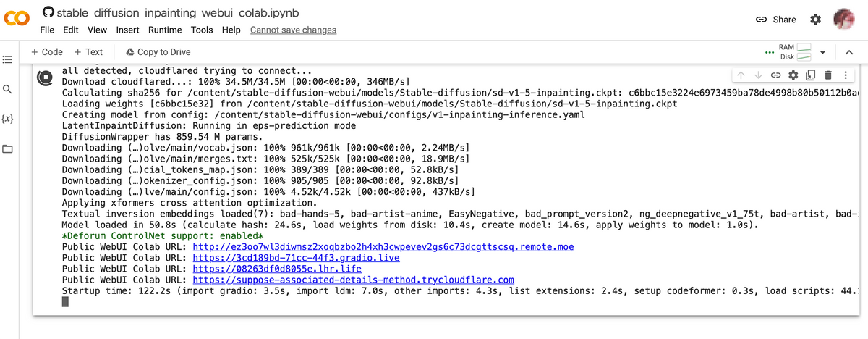Viewport: 868px width, 339px height.
Task: Open notebook settings gear in header
Action: point(815,20)
